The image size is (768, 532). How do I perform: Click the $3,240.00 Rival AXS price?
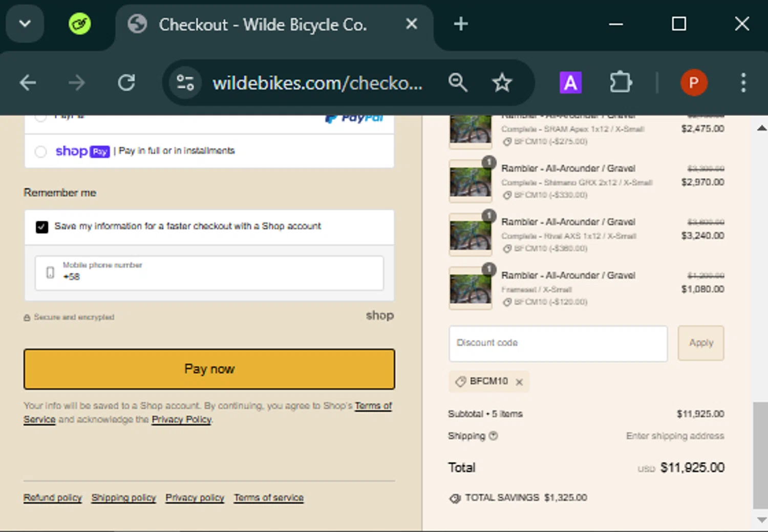point(702,236)
